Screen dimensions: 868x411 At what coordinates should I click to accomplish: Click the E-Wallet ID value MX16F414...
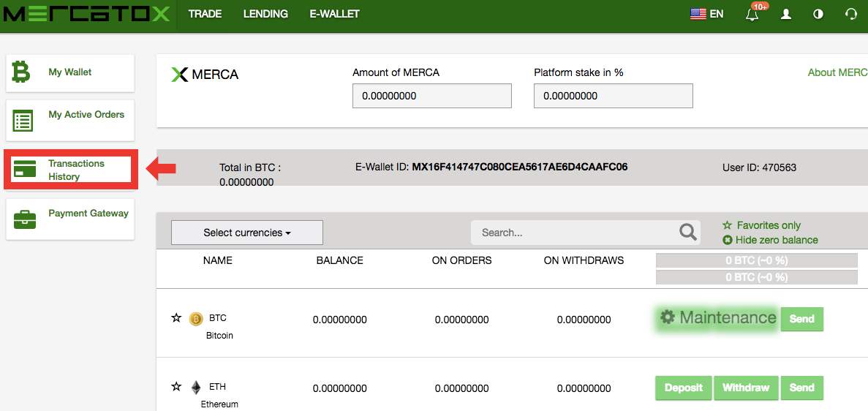(520, 167)
